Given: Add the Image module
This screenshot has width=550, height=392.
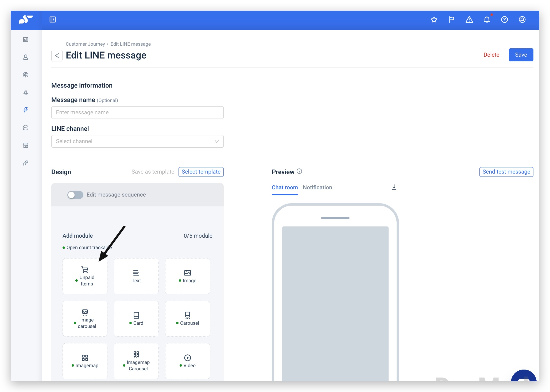Looking at the screenshot, I should tap(188, 276).
